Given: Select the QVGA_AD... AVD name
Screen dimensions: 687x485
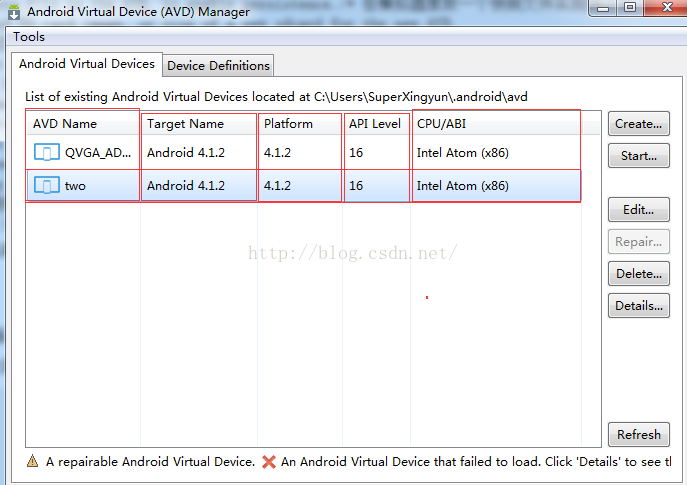Looking at the screenshot, I should [x=98, y=153].
